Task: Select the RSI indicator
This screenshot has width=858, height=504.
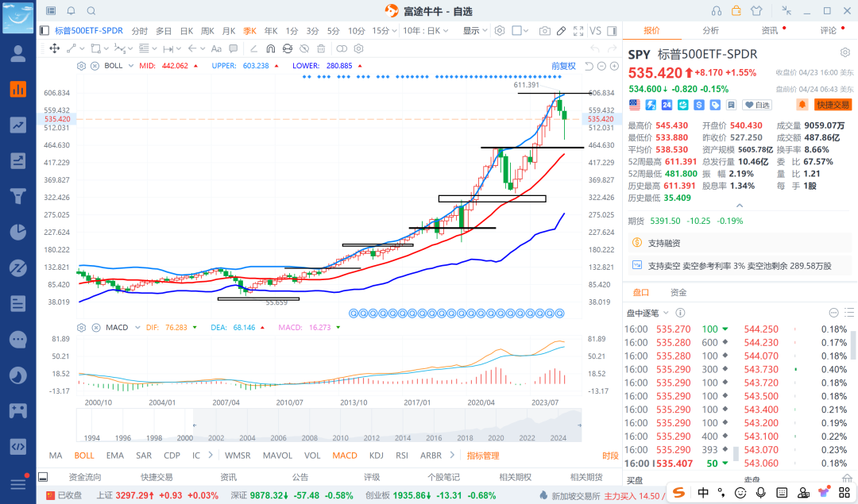Action: tap(402, 456)
